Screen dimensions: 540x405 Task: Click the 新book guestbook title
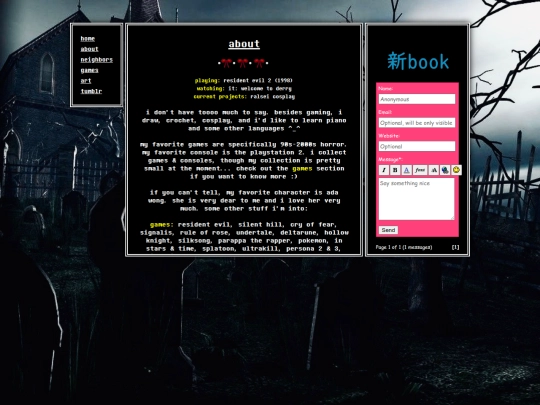click(x=418, y=61)
